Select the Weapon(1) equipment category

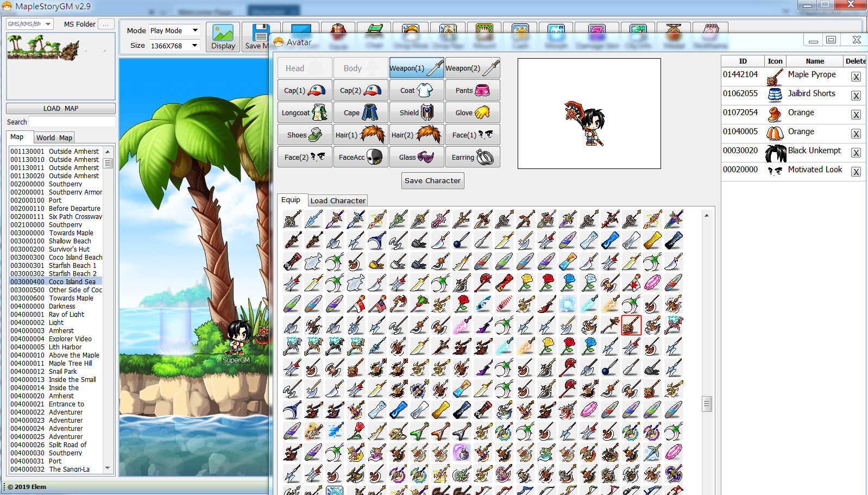point(417,68)
